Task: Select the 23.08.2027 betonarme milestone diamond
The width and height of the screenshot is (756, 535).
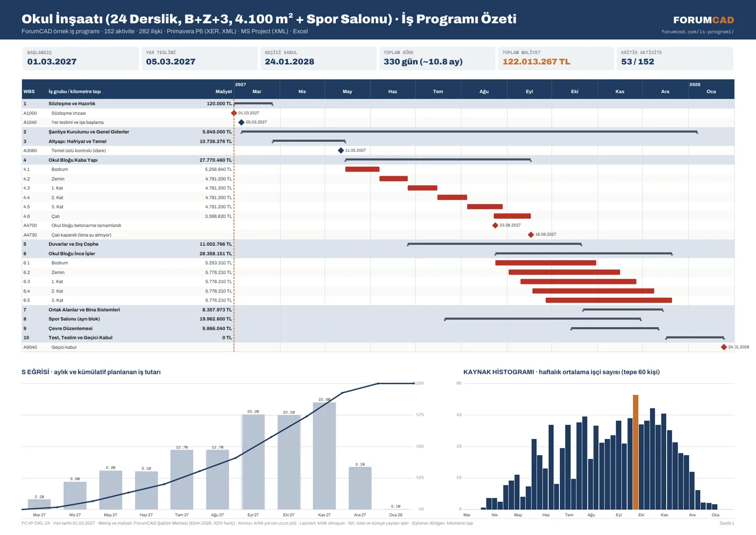Action: click(495, 225)
